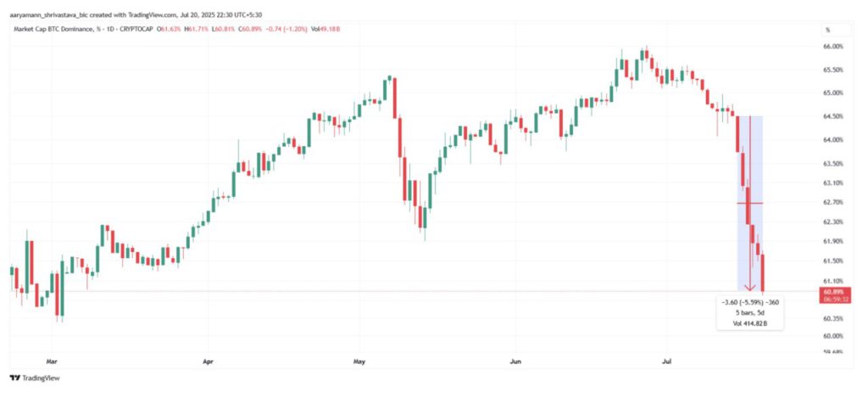Image resolution: width=868 pixels, height=398 pixels.
Task: Select the Mar label on the time axis
Action: click(x=53, y=360)
